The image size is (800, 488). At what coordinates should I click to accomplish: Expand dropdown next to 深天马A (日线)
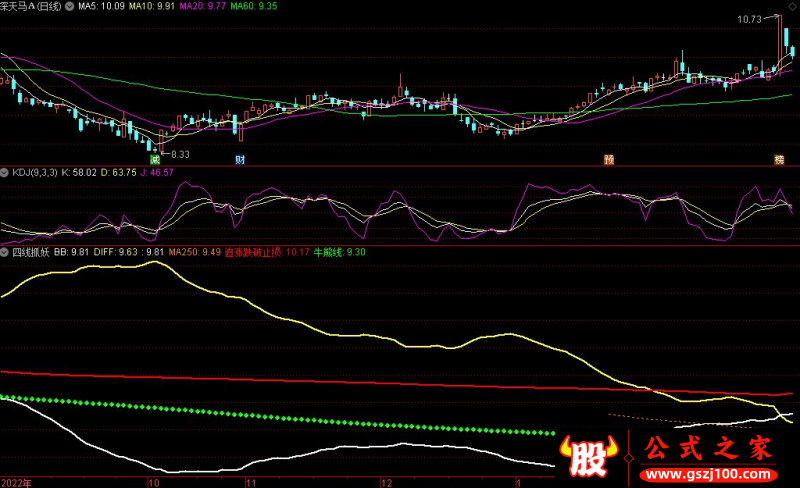pos(67,7)
